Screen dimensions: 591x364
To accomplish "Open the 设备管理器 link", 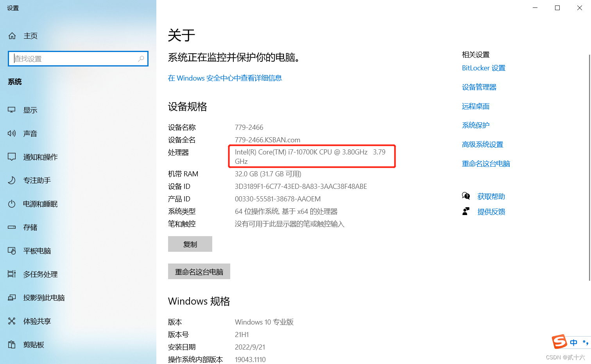I will coord(479,87).
